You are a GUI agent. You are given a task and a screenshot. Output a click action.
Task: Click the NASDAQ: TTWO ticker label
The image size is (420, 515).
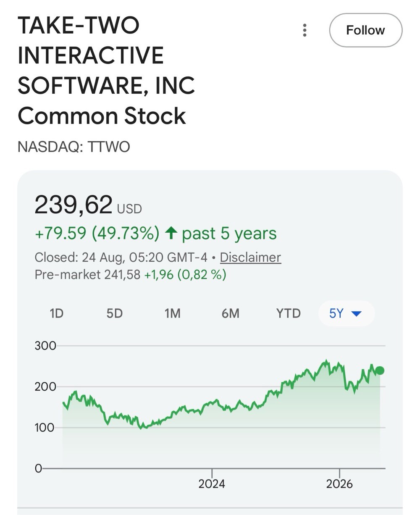[74, 147]
